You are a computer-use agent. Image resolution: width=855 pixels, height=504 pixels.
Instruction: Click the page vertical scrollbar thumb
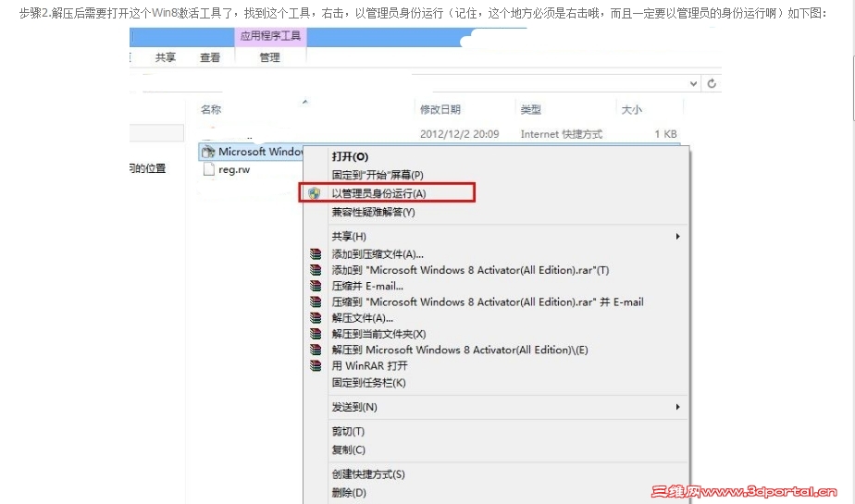pos(853,86)
